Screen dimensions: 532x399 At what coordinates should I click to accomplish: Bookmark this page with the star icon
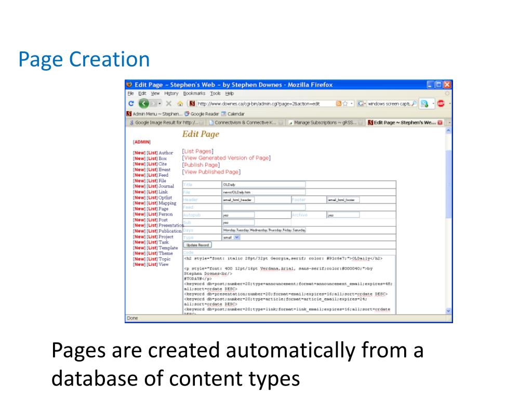point(345,103)
